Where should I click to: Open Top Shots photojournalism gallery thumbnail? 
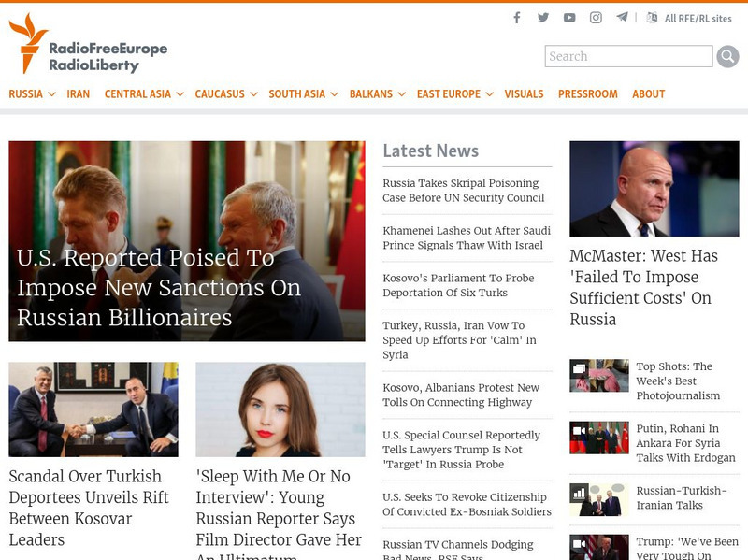click(599, 376)
